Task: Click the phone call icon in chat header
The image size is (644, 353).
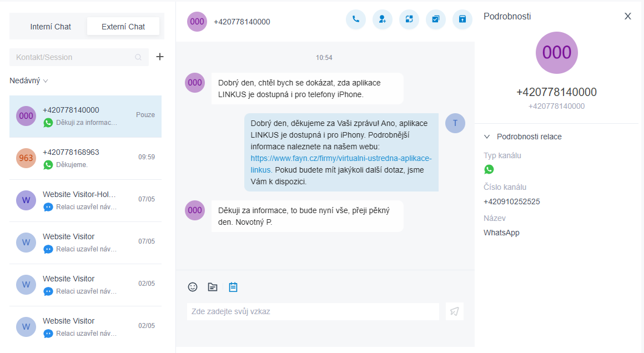Action: (x=356, y=19)
